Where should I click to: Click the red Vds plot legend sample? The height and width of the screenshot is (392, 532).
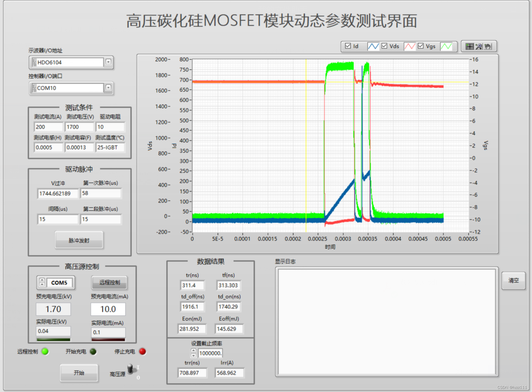click(410, 46)
